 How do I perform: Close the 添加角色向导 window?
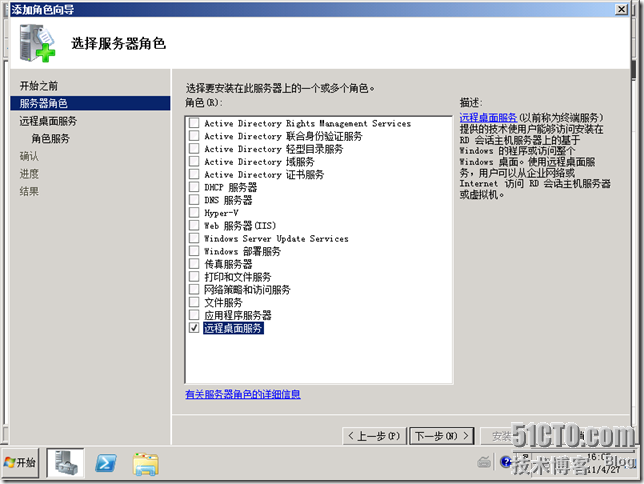(x=621, y=9)
